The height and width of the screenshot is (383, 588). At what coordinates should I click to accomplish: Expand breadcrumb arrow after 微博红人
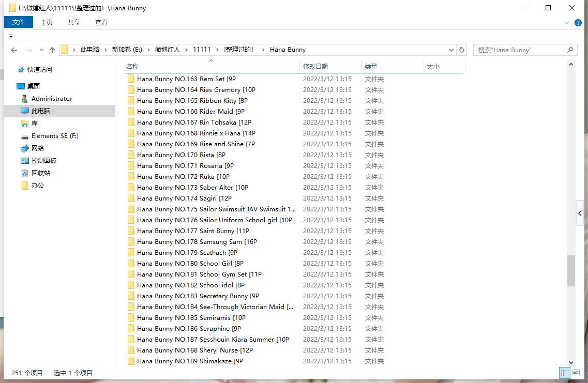point(186,50)
